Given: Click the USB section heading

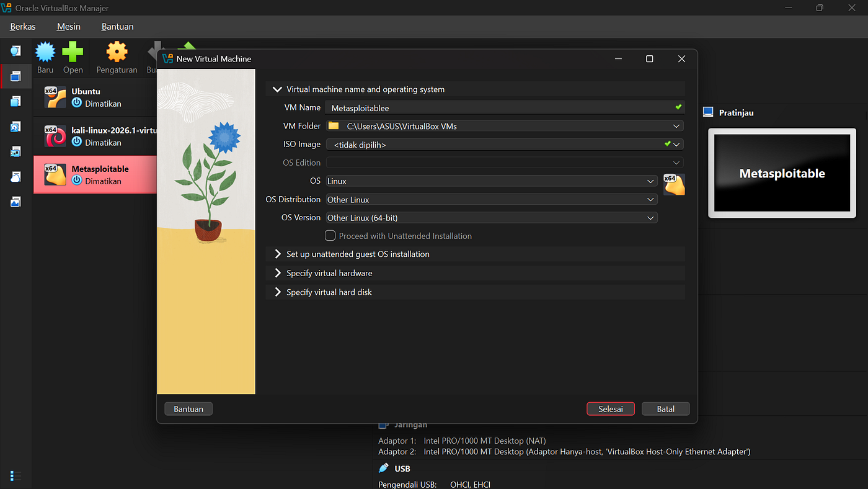Looking at the screenshot, I should tap(402, 469).
